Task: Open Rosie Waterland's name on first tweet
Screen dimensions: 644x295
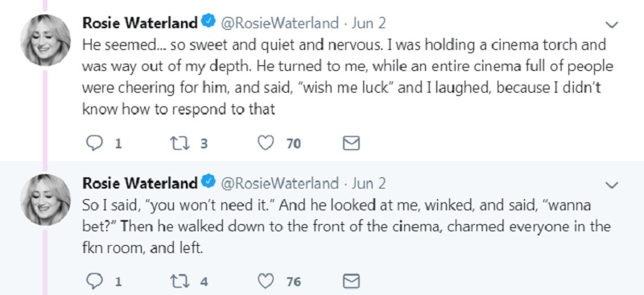Action: click(140, 23)
